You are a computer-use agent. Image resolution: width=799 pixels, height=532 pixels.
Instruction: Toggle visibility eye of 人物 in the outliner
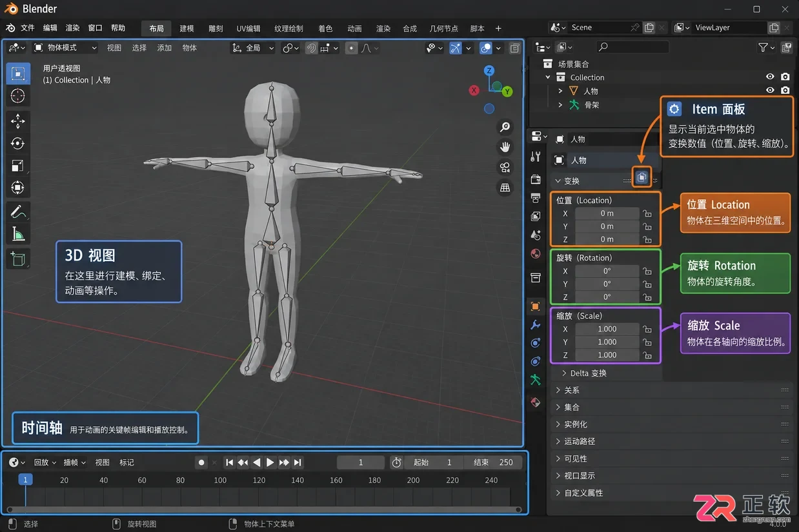[x=770, y=90]
